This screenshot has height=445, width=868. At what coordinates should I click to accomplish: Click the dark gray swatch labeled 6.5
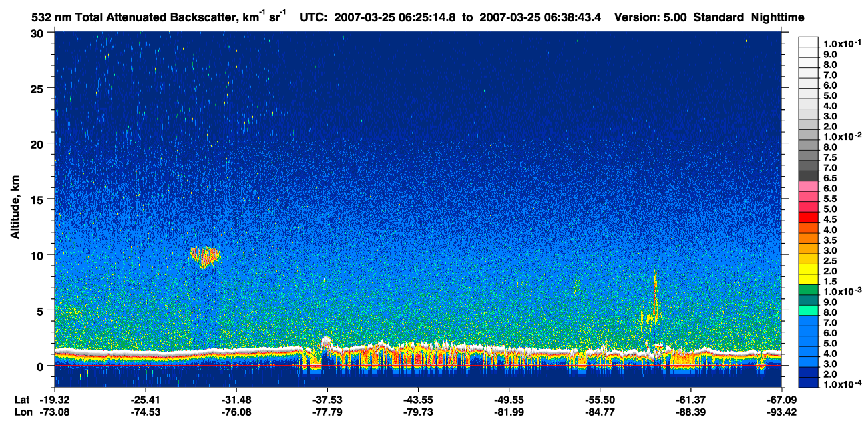click(x=809, y=176)
